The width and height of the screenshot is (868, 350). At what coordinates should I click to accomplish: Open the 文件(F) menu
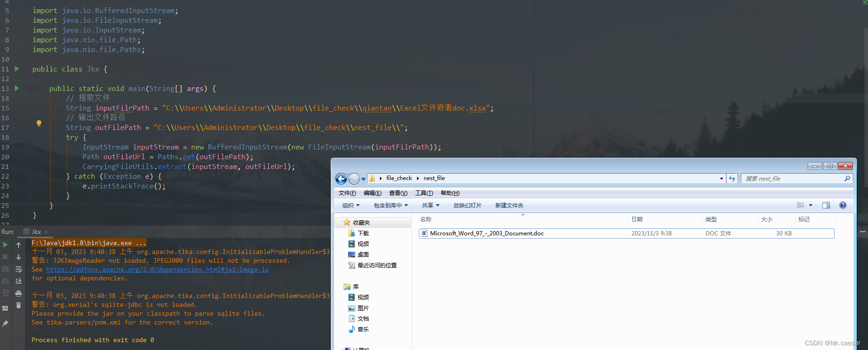(347, 193)
